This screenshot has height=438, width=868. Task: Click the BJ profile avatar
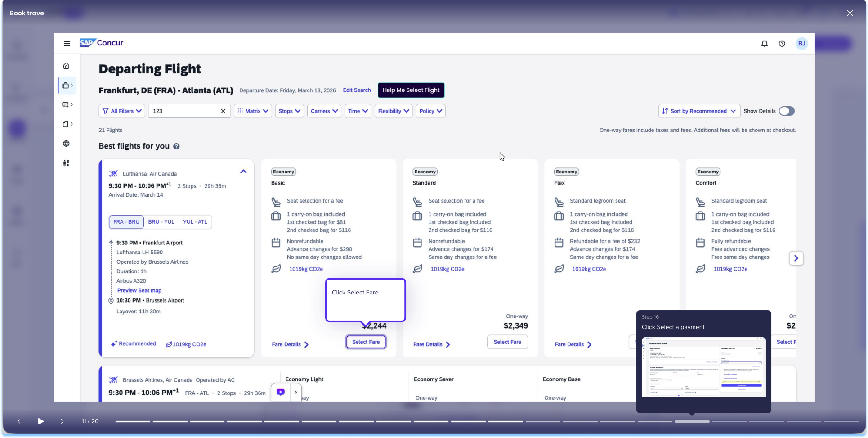pos(801,44)
